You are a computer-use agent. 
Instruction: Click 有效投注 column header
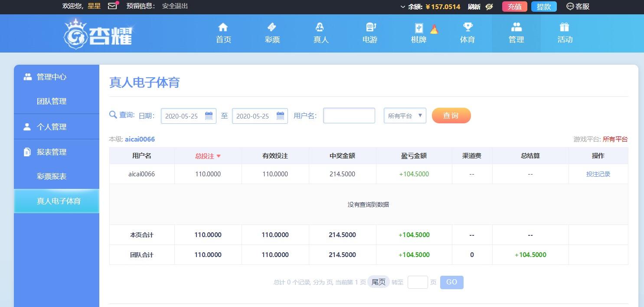click(275, 156)
